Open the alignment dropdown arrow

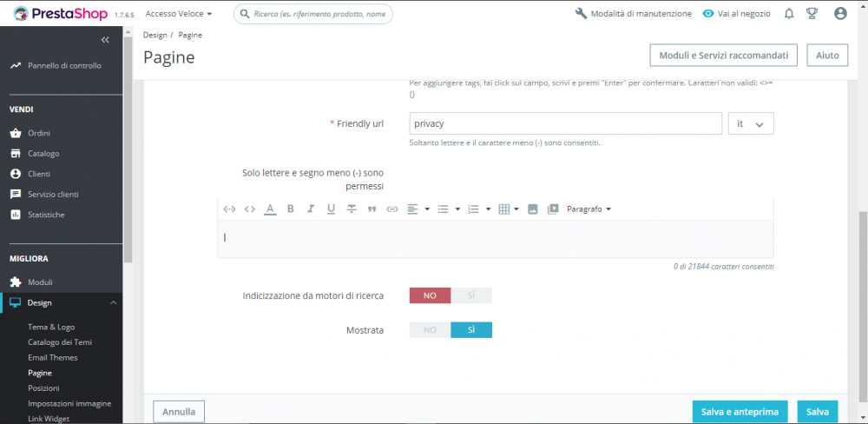coord(427,209)
